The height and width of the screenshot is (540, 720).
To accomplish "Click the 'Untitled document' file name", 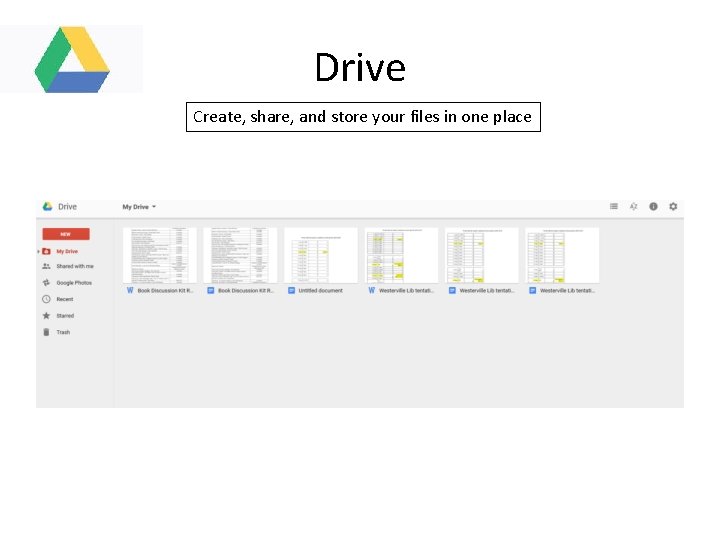I will 321,291.
